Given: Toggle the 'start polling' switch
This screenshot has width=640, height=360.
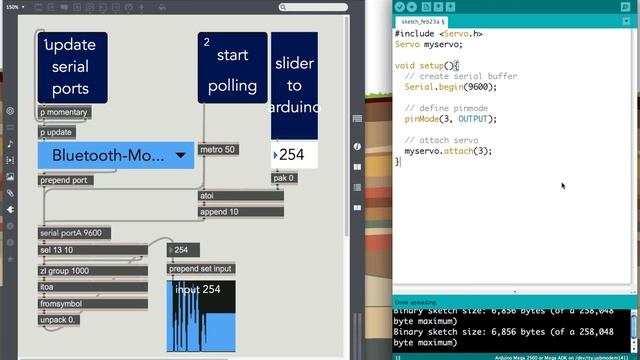Looking at the screenshot, I should (233, 67).
